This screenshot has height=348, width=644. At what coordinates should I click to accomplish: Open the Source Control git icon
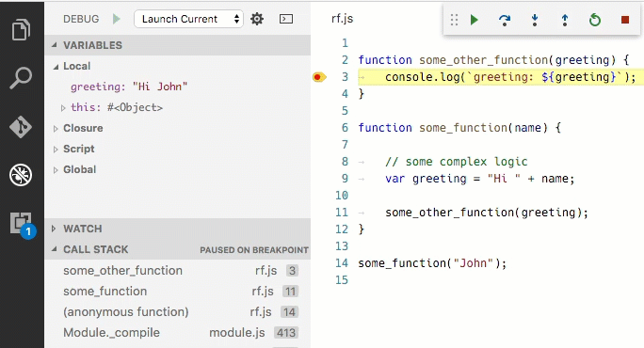click(21, 127)
